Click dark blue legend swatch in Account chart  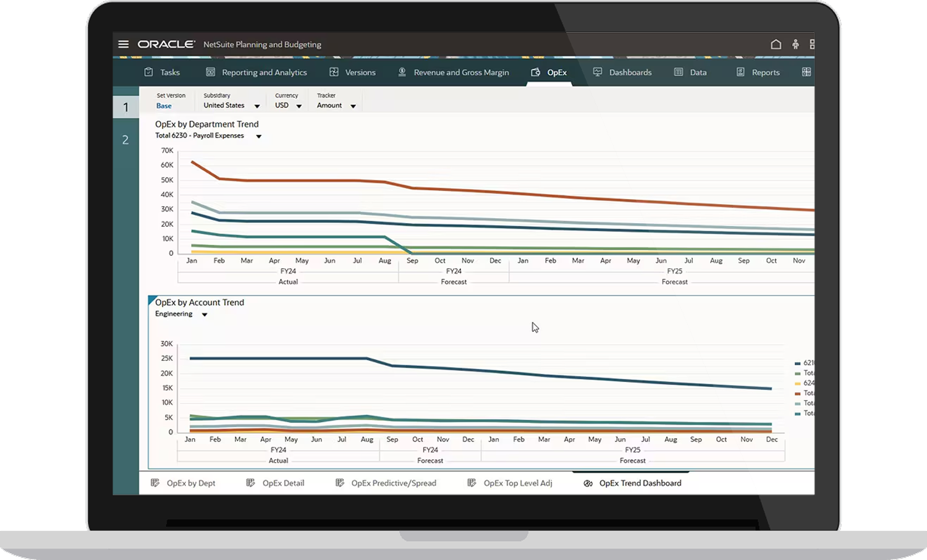coord(798,363)
